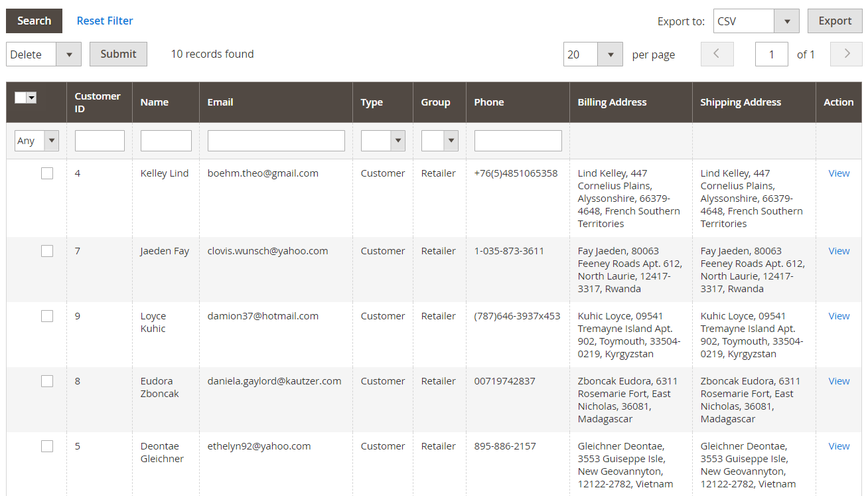
Task: Click email damion37@hotmail.com
Action: click(x=263, y=316)
